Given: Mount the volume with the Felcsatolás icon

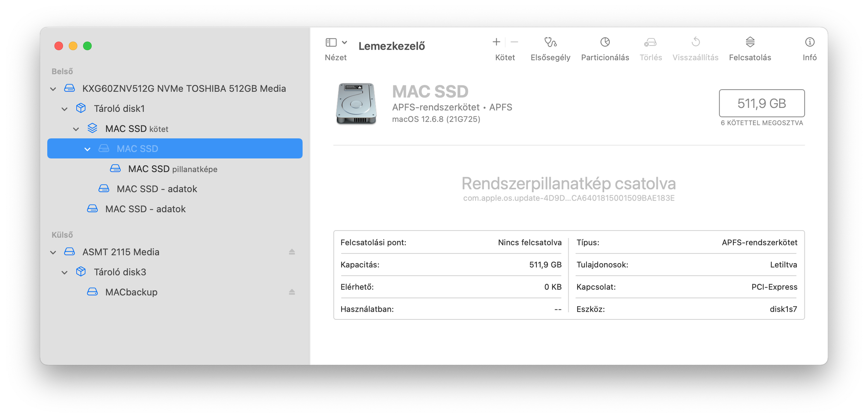Looking at the screenshot, I should point(750,42).
